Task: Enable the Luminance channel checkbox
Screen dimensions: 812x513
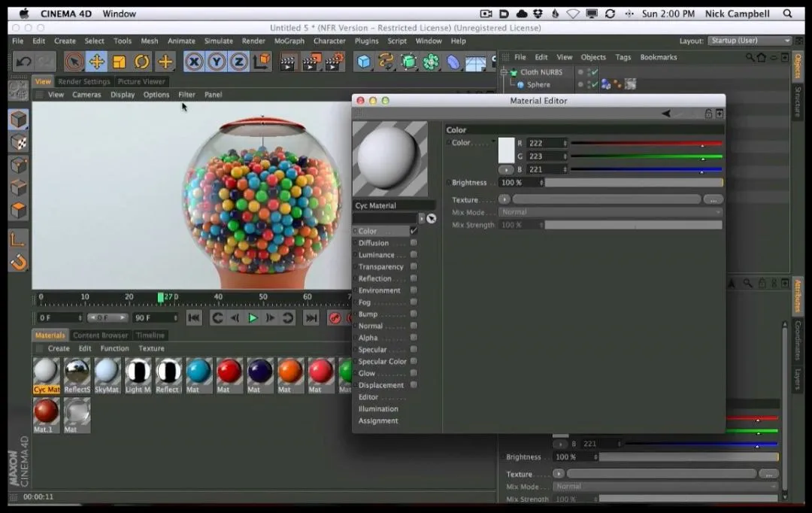Action: (x=414, y=254)
